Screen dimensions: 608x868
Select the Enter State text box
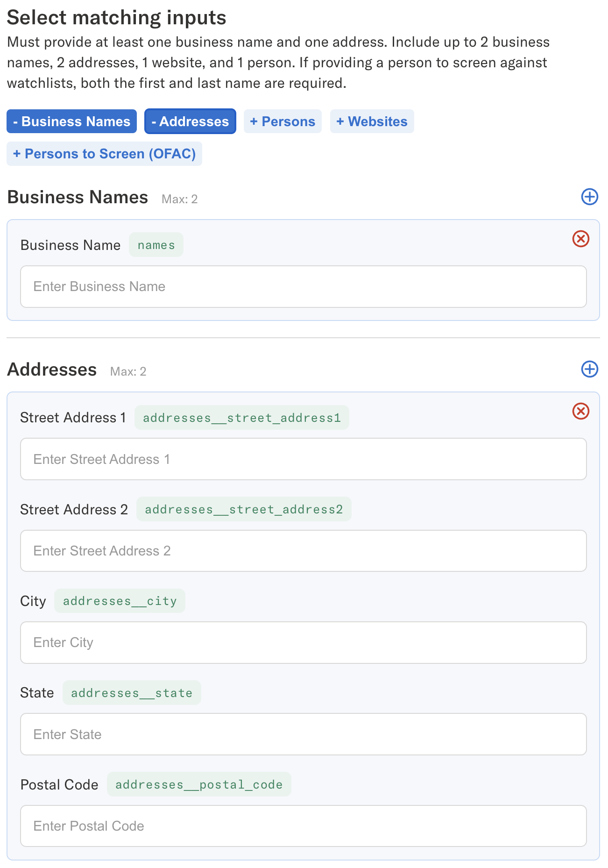coord(303,734)
